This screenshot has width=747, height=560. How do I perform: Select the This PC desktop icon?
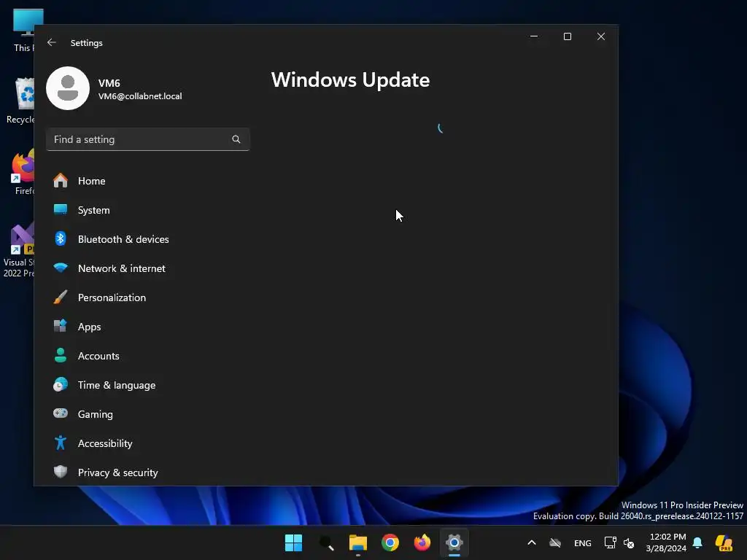(24, 30)
